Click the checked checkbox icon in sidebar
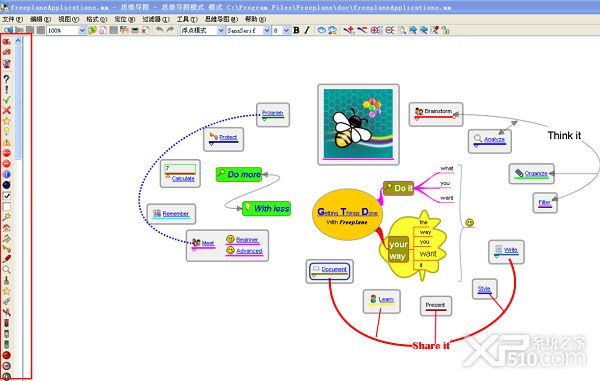 [7, 196]
